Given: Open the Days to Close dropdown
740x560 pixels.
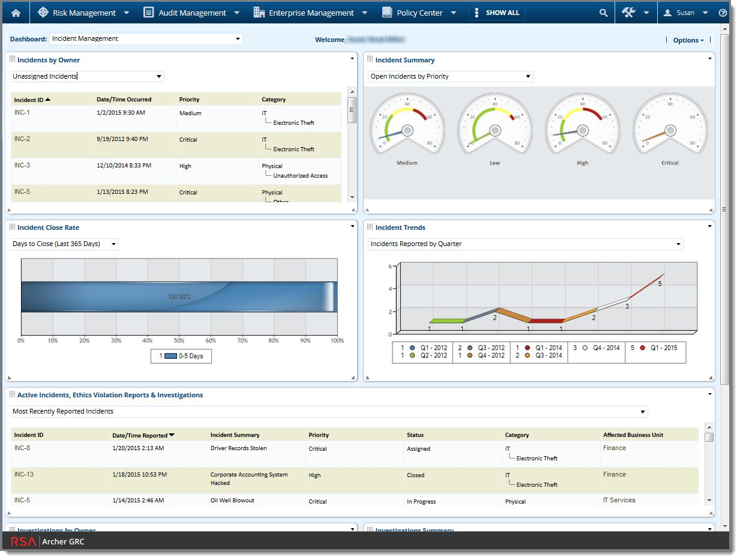Looking at the screenshot, I should [x=114, y=244].
